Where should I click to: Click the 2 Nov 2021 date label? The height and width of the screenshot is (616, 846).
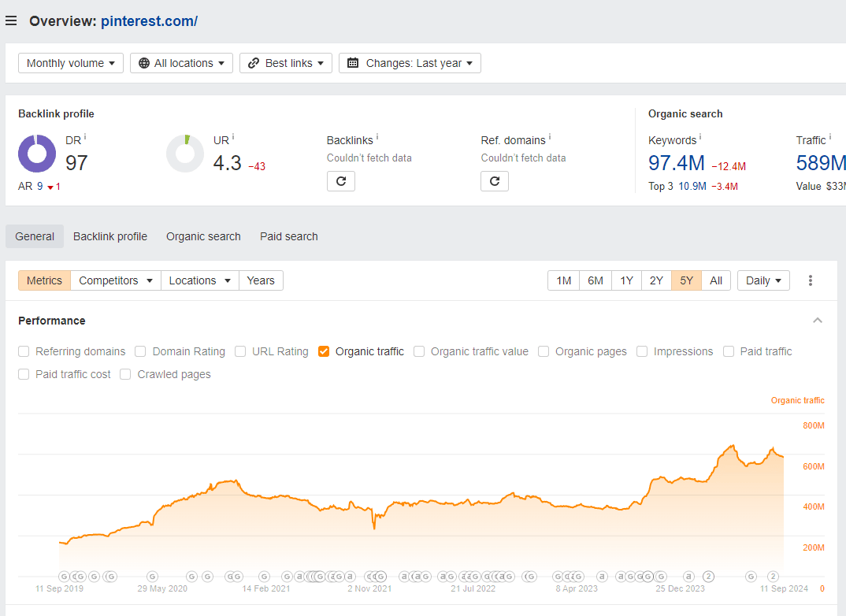coord(369,588)
